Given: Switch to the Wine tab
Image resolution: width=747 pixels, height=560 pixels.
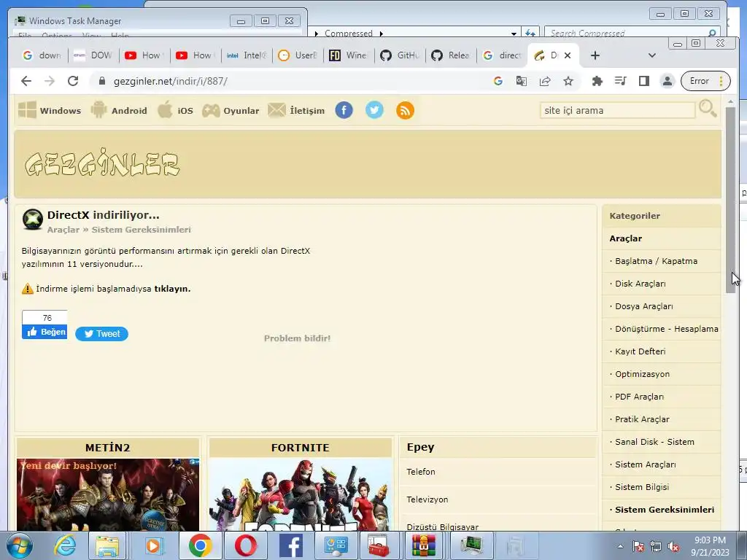Looking at the screenshot, I should [x=348, y=55].
